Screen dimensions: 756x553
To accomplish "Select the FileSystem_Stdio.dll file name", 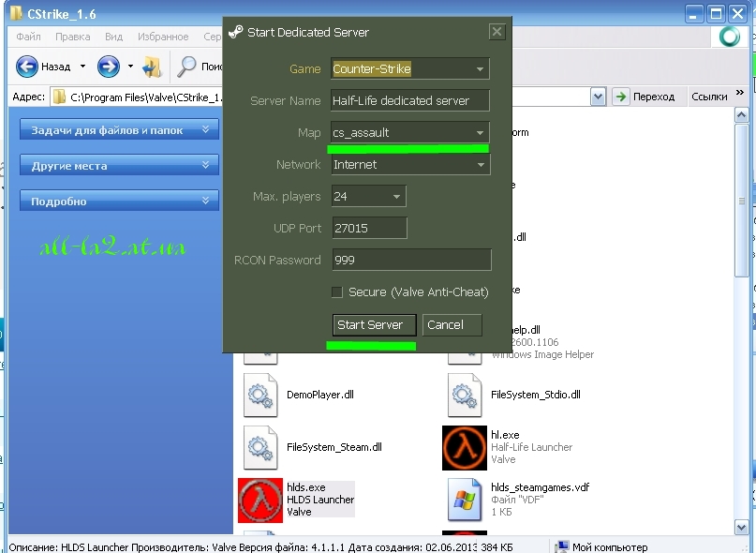I will pyautogui.click(x=536, y=395).
